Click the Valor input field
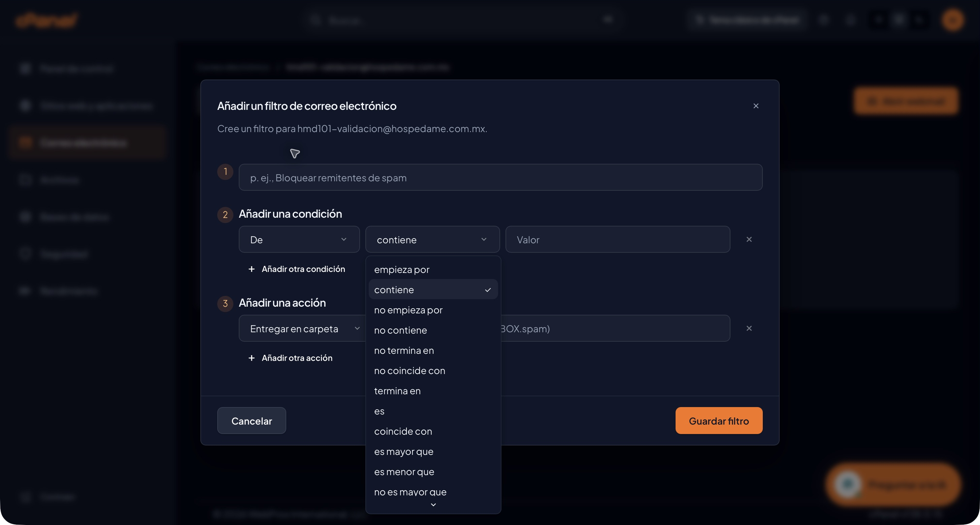980x525 pixels. [x=617, y=240]
